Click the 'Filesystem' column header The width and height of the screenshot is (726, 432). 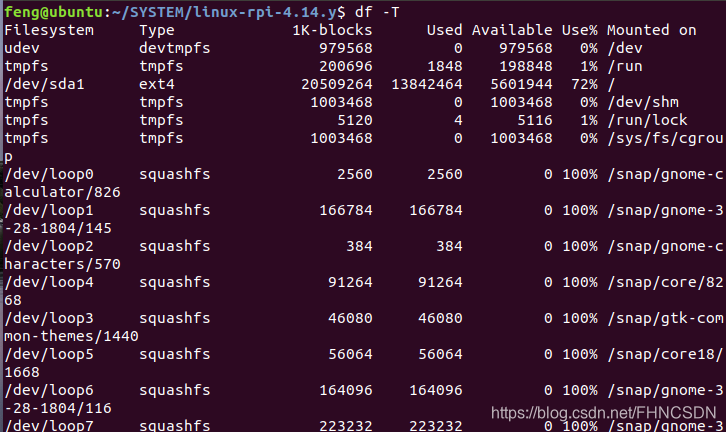coord(49,31)
